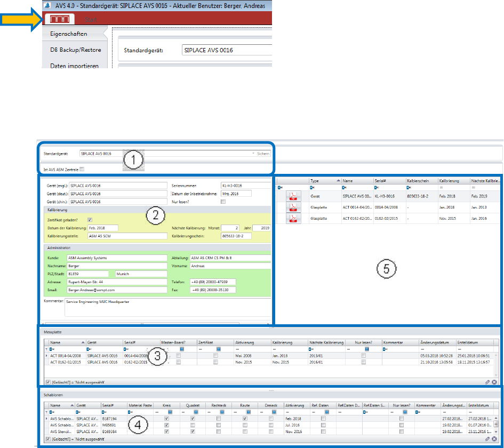The height and width of the screenshot is (448, 504).
Task: Uncheck the Zertifikat geladen? checkbox
Action: 90,220
